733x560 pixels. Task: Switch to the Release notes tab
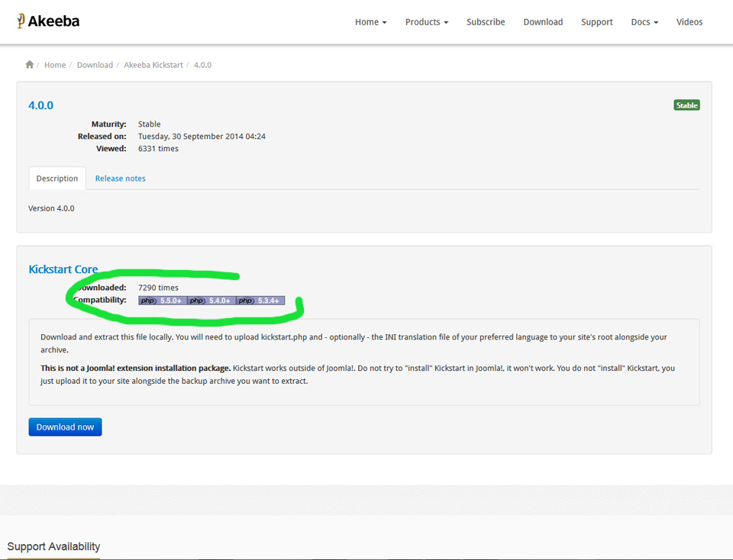120,179
